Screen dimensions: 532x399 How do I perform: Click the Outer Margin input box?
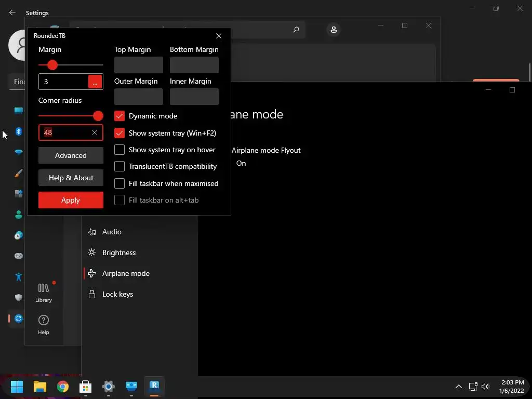coord(138,96)
